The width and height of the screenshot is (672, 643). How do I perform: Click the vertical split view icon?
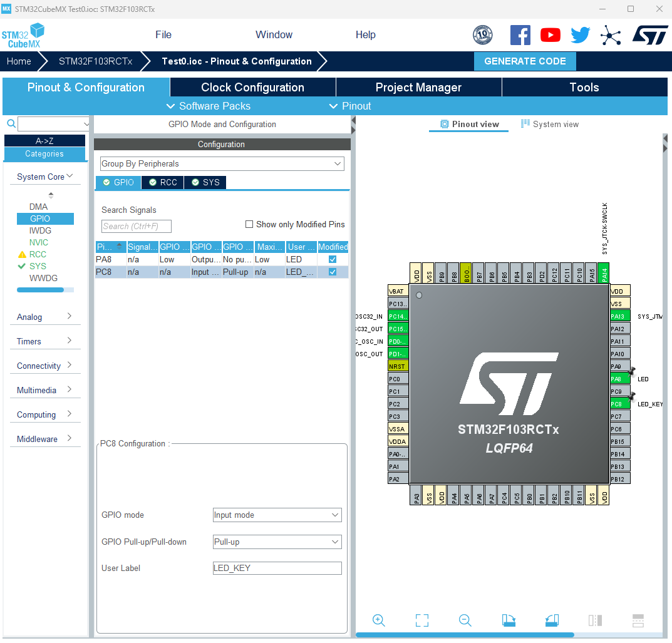[x=596, y=620]
